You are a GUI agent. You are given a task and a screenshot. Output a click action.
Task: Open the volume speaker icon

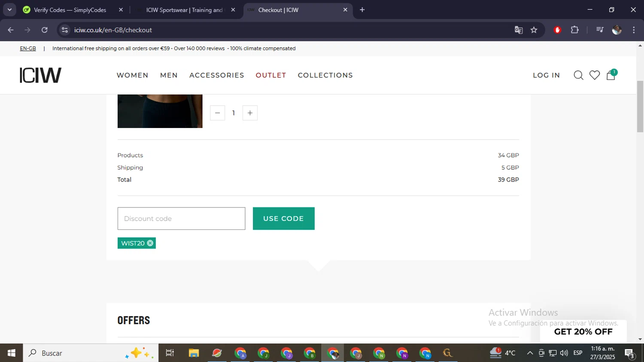point(564,353)
